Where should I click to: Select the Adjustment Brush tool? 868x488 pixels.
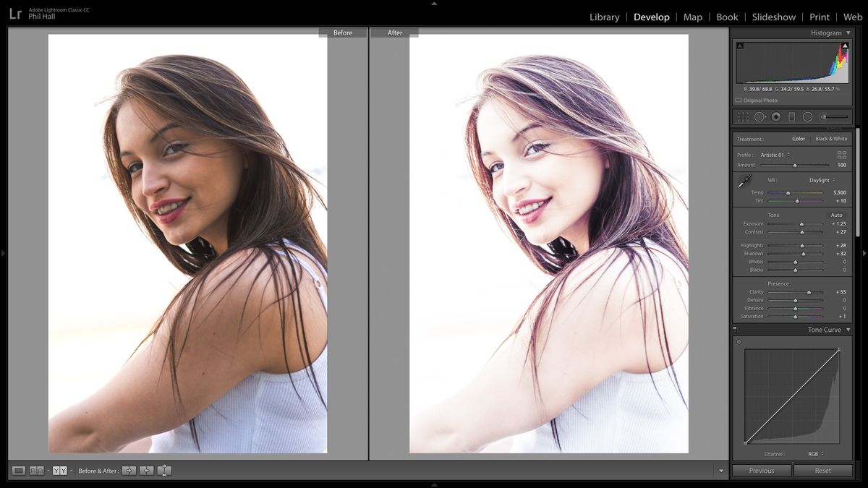tap(823, 116)
